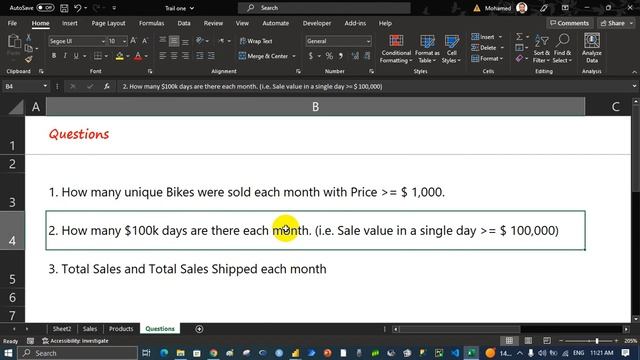This screenshot has height=360, width=640.
Task: Select the Products sheet tab
Action: (x=121, y=329)
